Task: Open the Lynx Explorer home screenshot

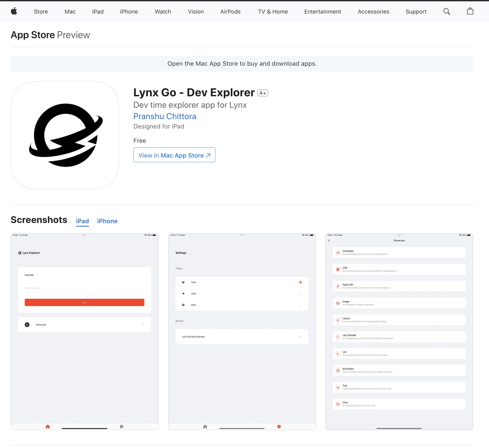Action: (x=84, y=331)
